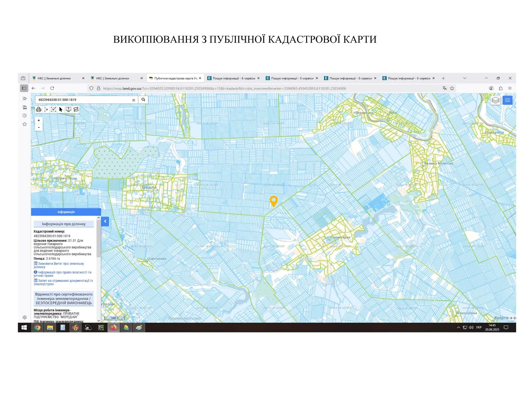Image resolution: width=532 pixels, height=399 pixels.
Task: Open the map layers panel icon
Action: 495,100
